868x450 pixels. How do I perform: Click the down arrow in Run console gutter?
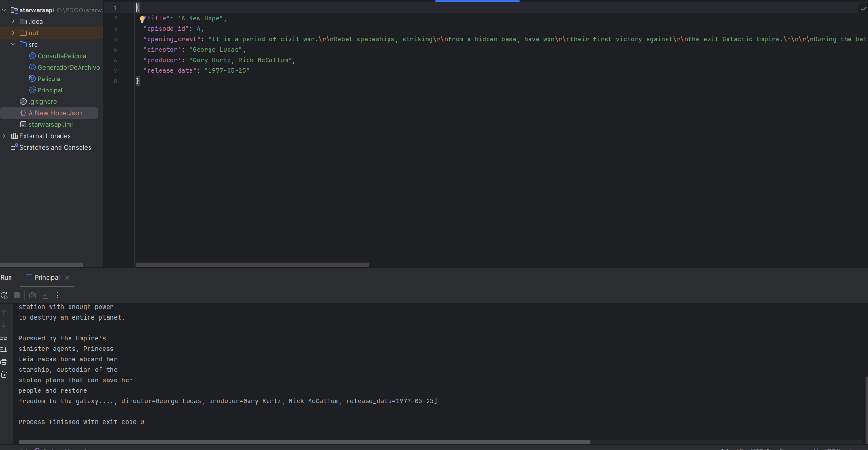[4, 325]
